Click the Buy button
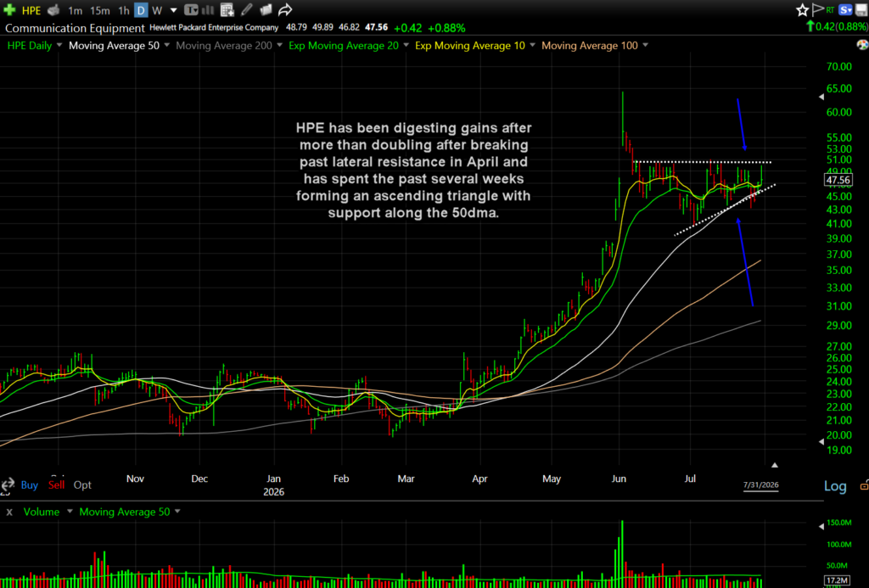Viewport: 869px width, 588px height. point(30,485)
